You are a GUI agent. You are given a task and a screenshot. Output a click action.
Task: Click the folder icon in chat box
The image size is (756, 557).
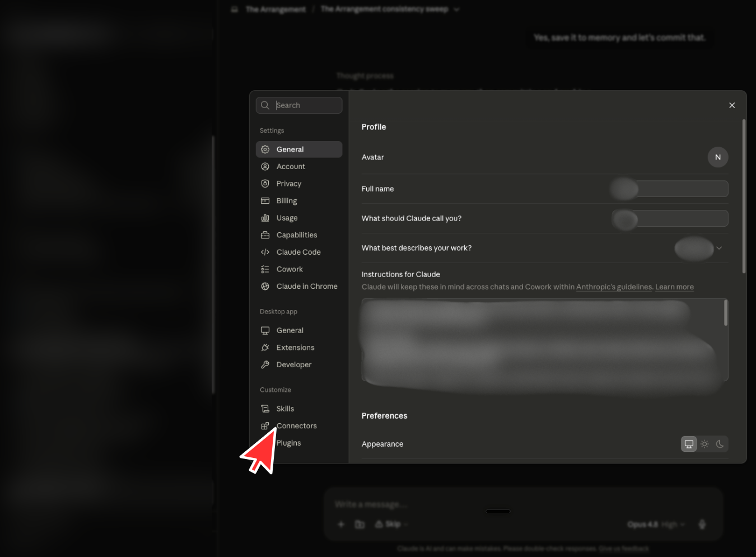pos(360,525)
